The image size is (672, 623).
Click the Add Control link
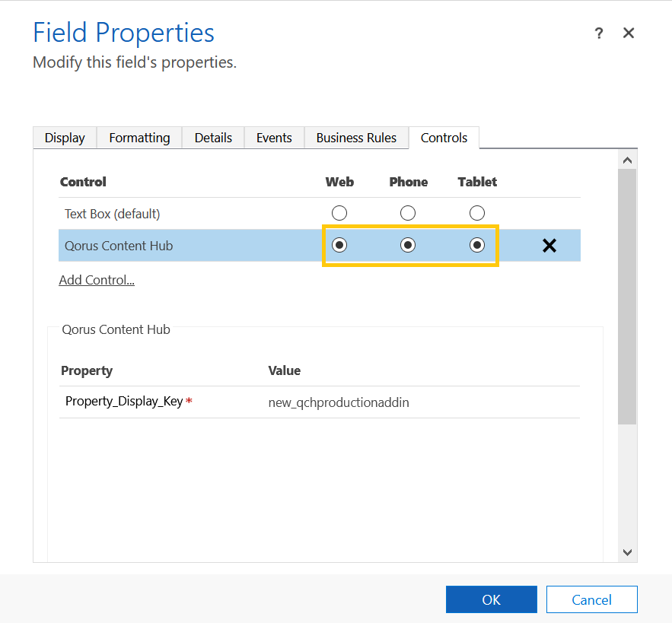pos(97,280)
